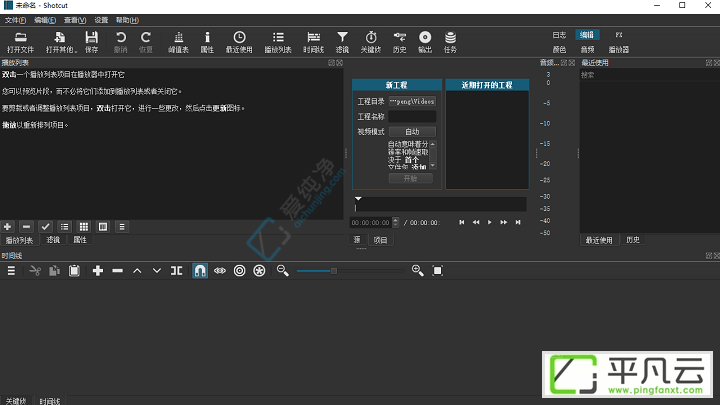Screen dimensions: 720x405
Task: Open the playlist hamburger menu
Action: (x=122, y=227)
